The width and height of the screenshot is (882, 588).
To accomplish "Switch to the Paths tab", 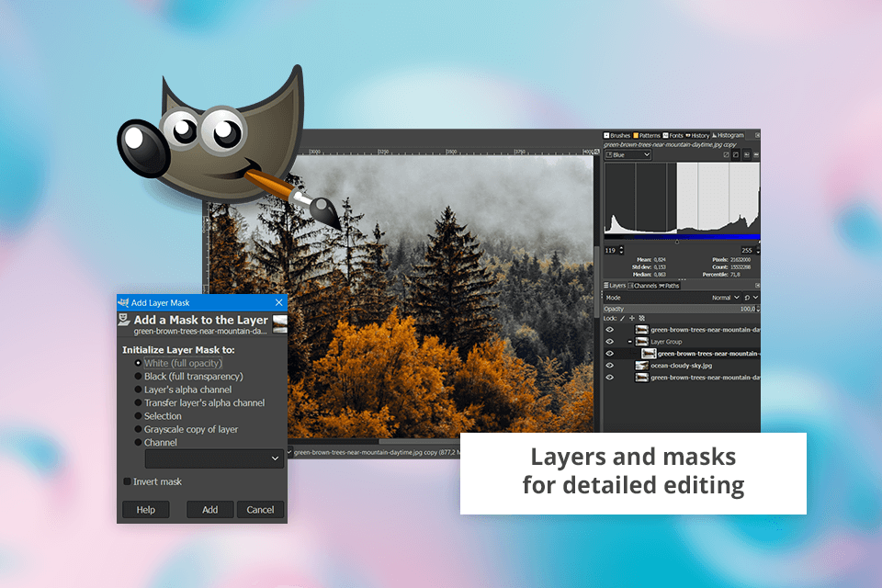I will coord(670,286).
